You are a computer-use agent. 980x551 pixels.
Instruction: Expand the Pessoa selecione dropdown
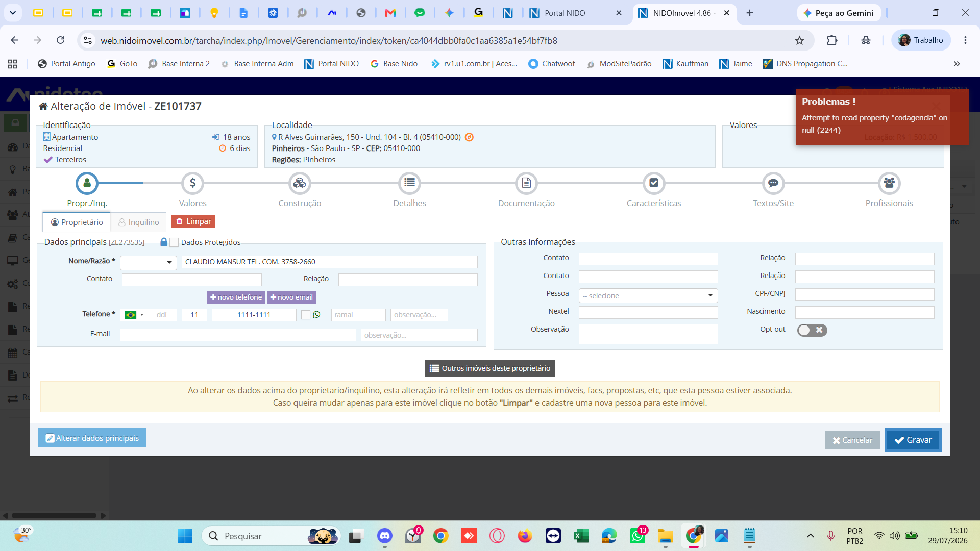point(648,295)
